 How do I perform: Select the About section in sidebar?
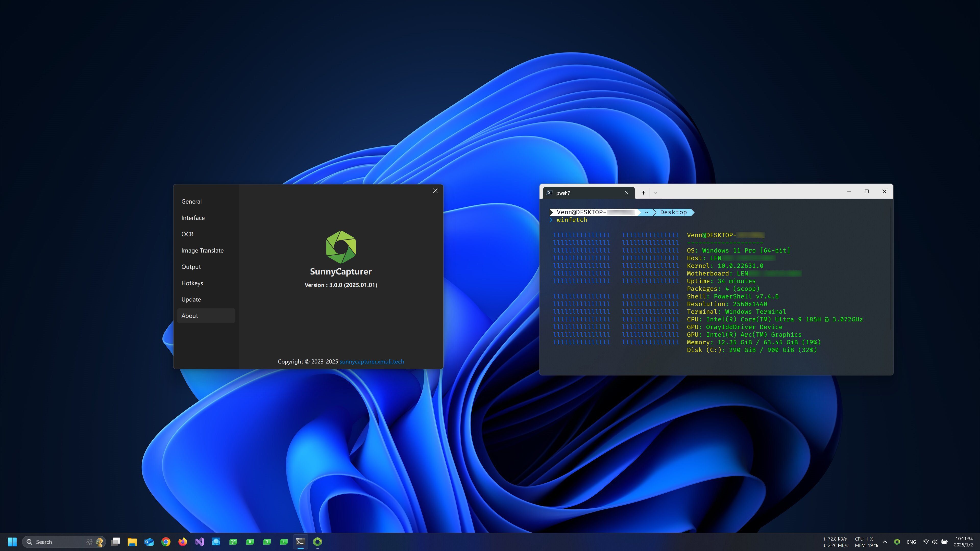tap(206, 316)
